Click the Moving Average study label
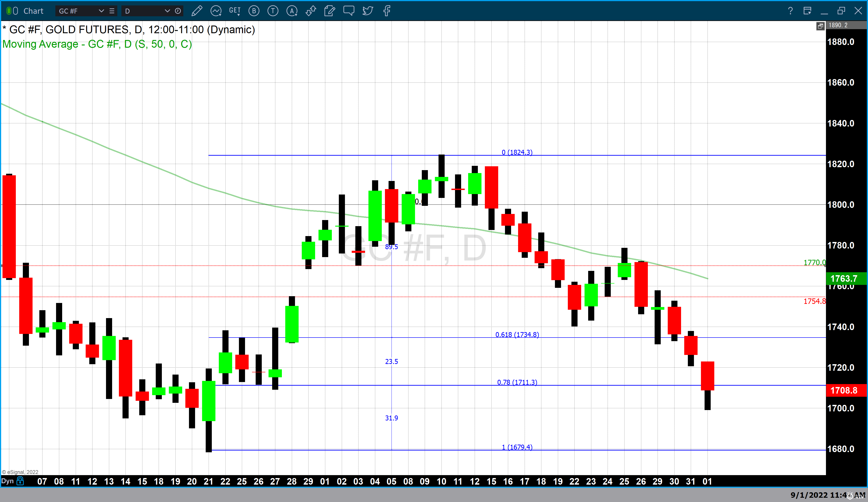The width and height of the screenshot is (868, 502). click(97, 44)
